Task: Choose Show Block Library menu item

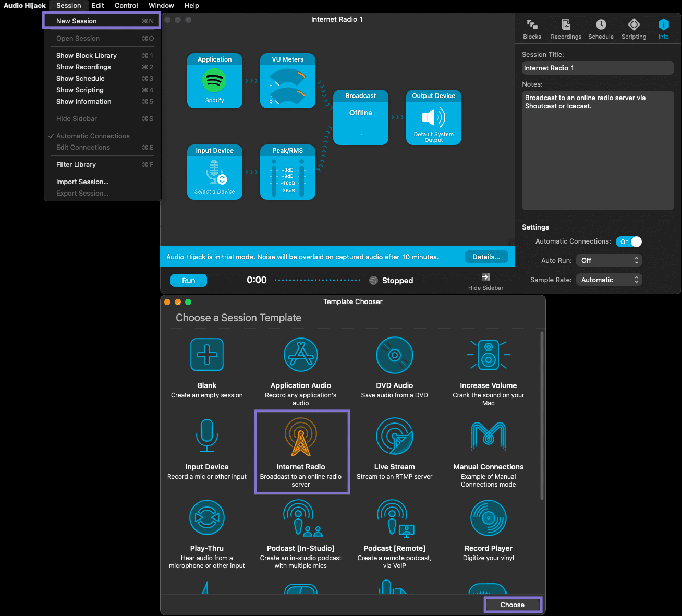Action: tap(102, 55)
